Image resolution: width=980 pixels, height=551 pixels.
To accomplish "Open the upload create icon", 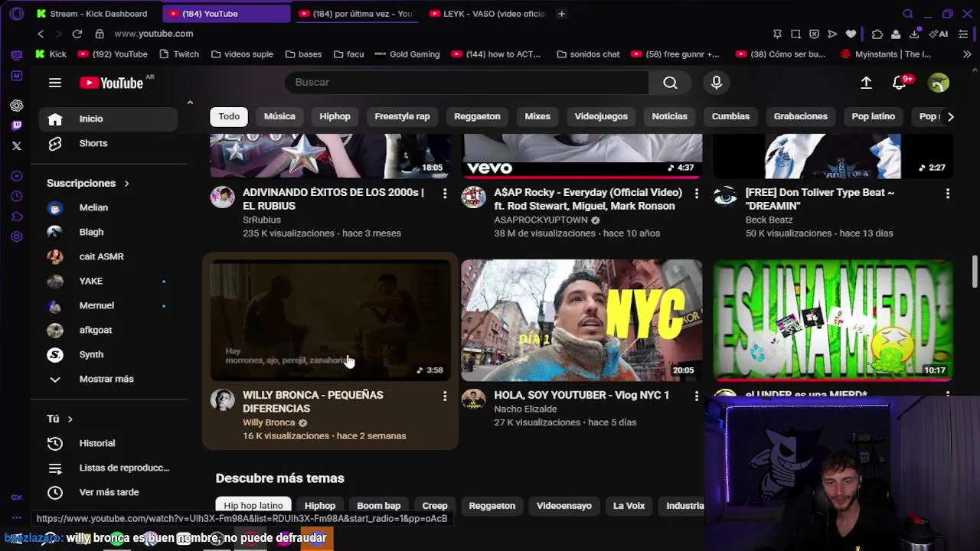I will [x=866, y=83].
